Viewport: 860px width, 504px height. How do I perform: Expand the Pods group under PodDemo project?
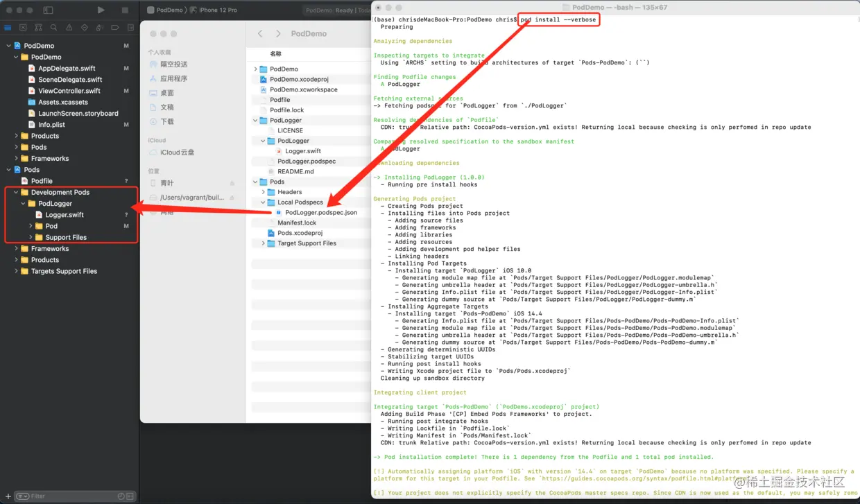coord(16,147)
